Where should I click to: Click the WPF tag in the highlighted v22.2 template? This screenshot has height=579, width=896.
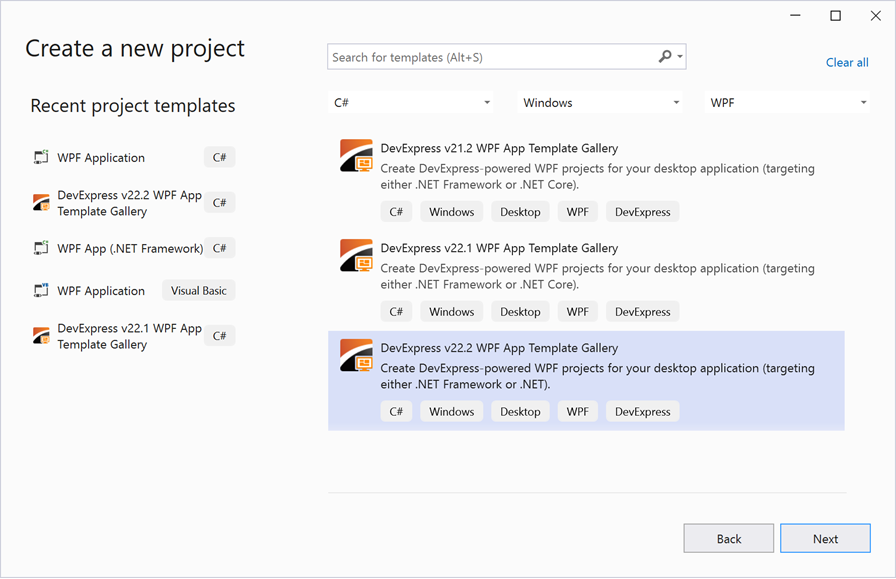(577, 412)
